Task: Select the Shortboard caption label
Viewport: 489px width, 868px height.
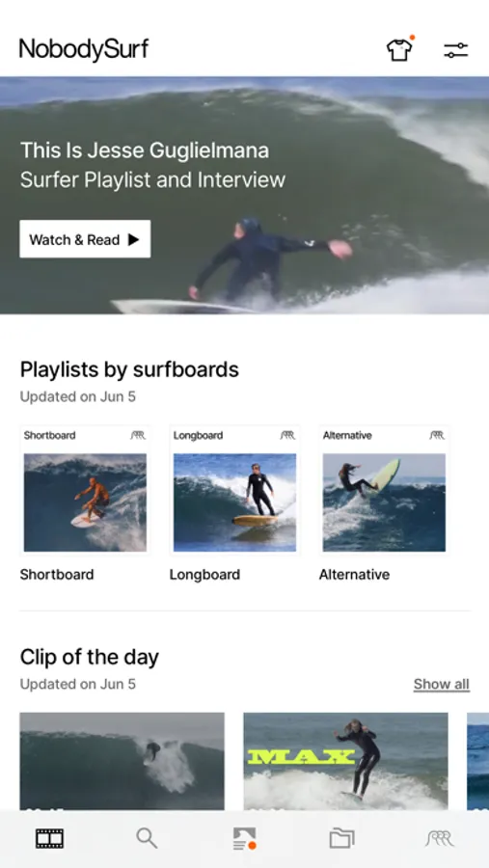Action: 57,575
